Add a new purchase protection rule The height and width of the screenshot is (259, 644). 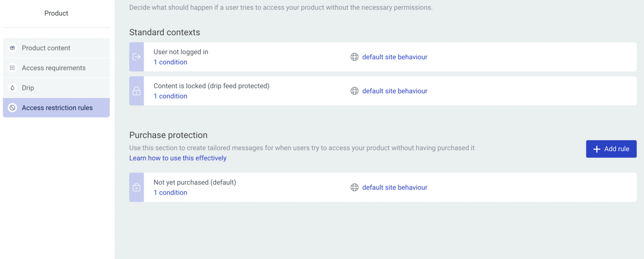611,149
